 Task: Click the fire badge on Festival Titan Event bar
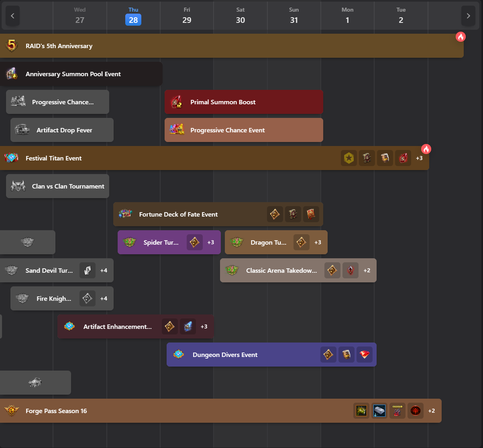point(426,149)
